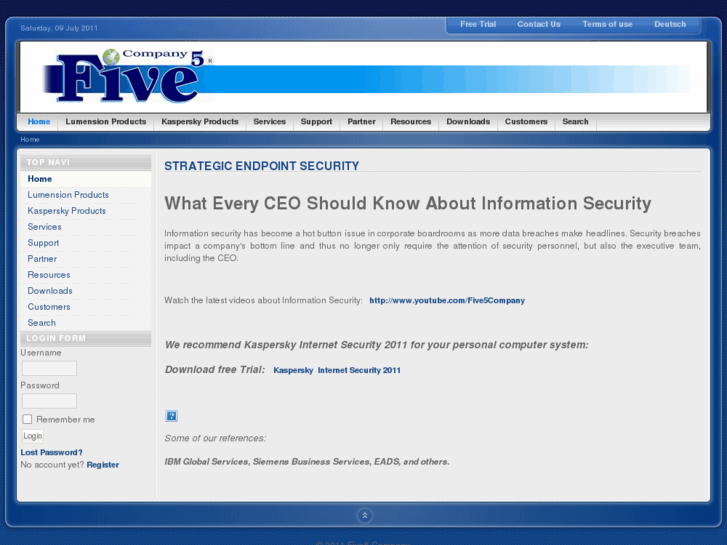Click the Home breadcrumb text
Image resolution: width=727 pixels, height=545 pixels.
30,140
